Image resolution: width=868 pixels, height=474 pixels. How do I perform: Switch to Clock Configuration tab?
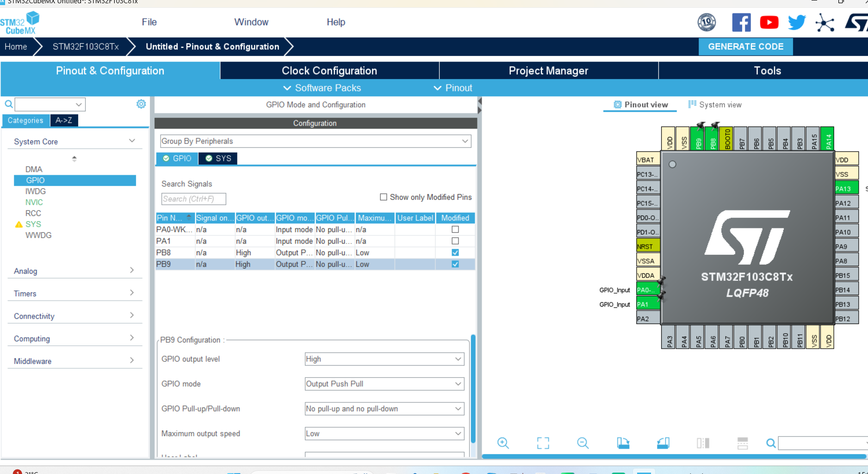pyautogui.click(x=329, y=71)
